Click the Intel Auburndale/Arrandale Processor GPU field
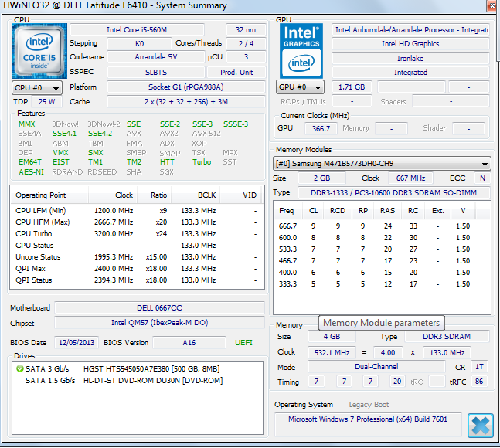 pyautogui.click(x=410, y=30)
